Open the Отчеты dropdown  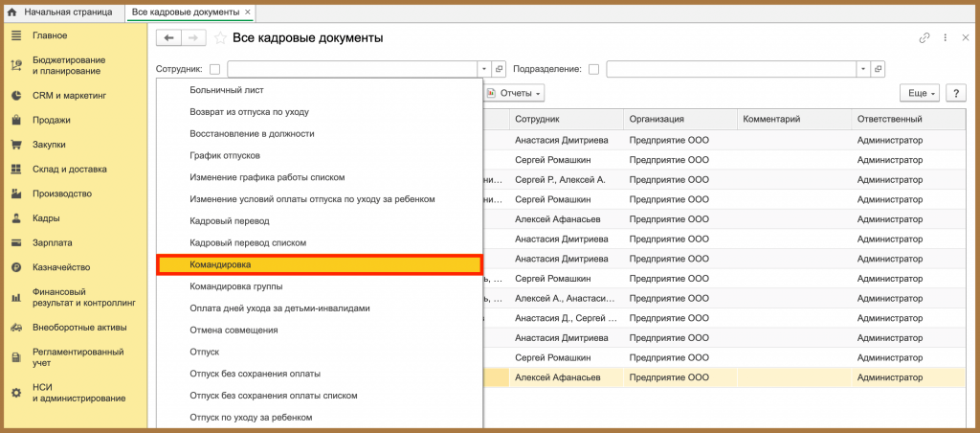click(x=514, y=93)
